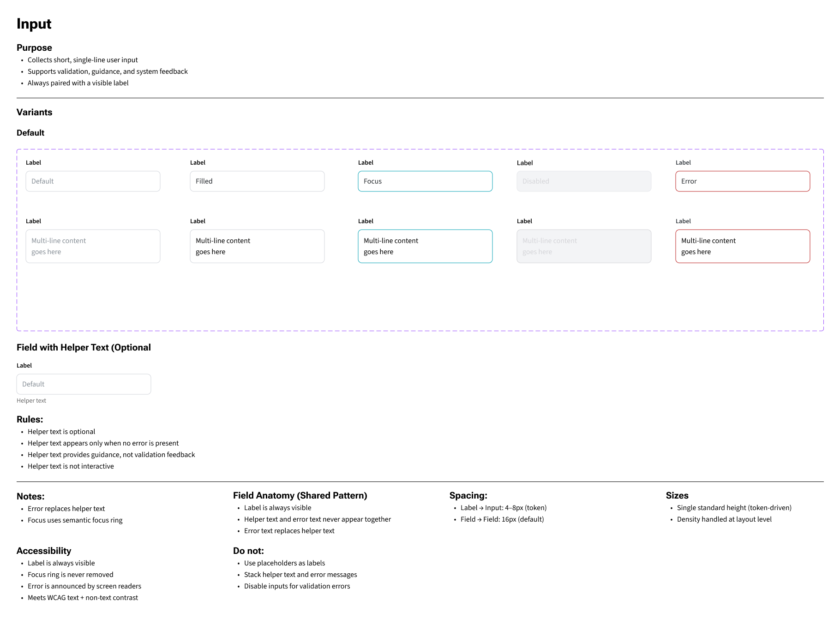
Task: Click the 'Helper text' caption under the input
Action: point(31,401)
